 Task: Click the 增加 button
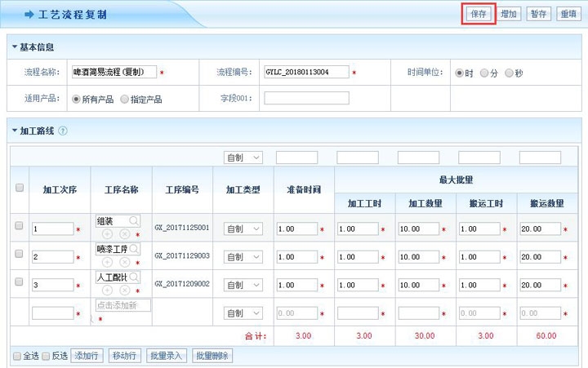(x=509, y=14)
